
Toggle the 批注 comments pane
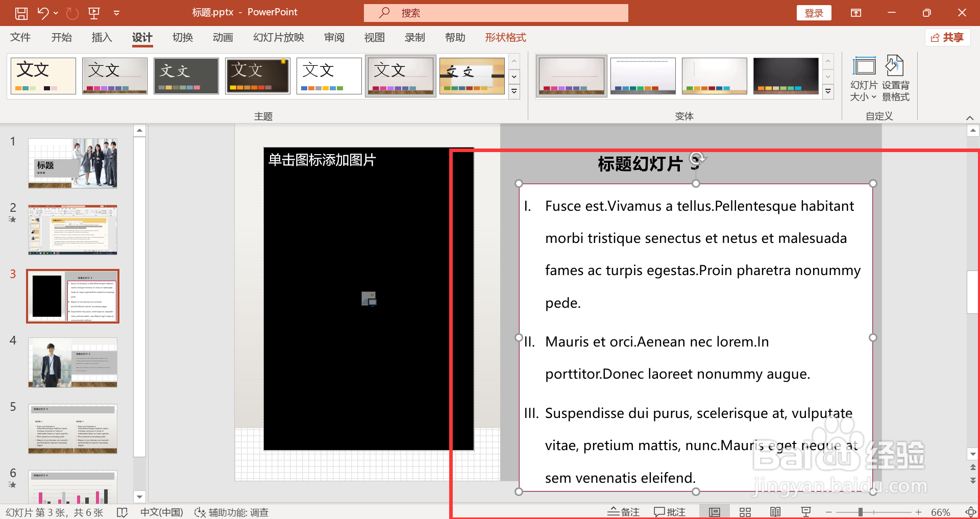[670, 512]
